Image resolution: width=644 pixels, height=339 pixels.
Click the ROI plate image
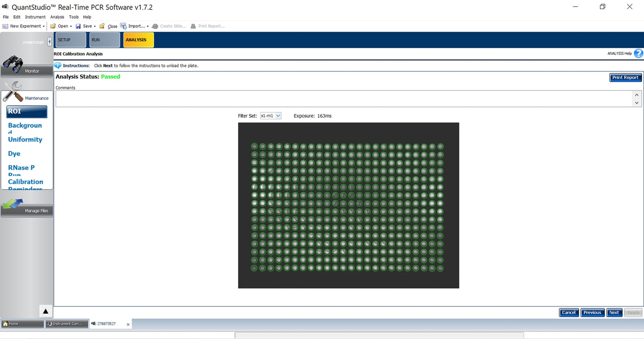tap(349, 205)
